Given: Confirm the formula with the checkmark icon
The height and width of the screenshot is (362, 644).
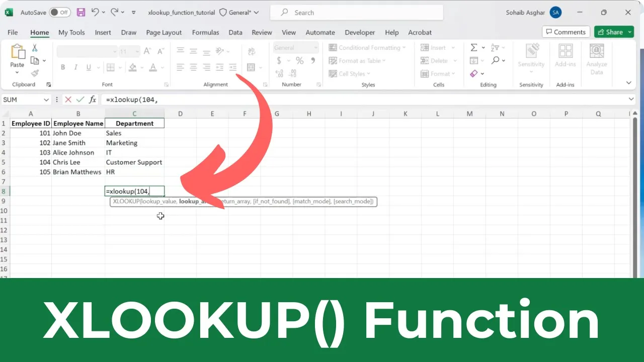Looking at the screenshot, I should (80, 100).
